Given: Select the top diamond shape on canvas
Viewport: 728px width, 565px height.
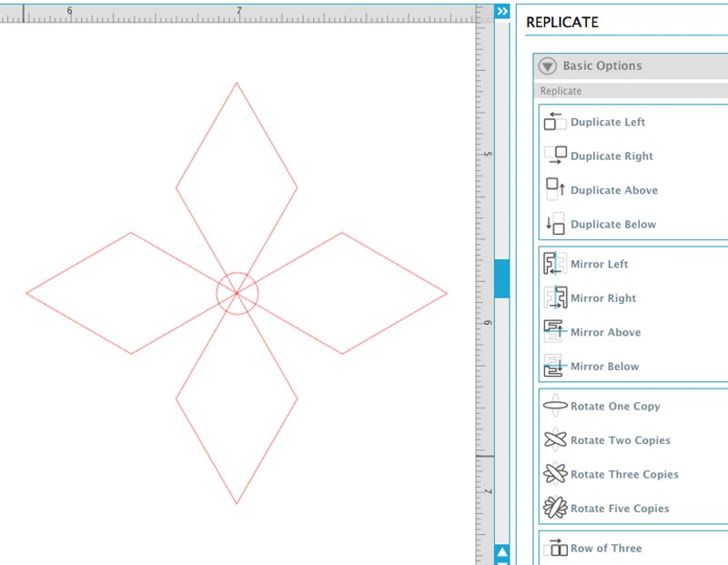Looking at the screenshot, I should point(237,188).
